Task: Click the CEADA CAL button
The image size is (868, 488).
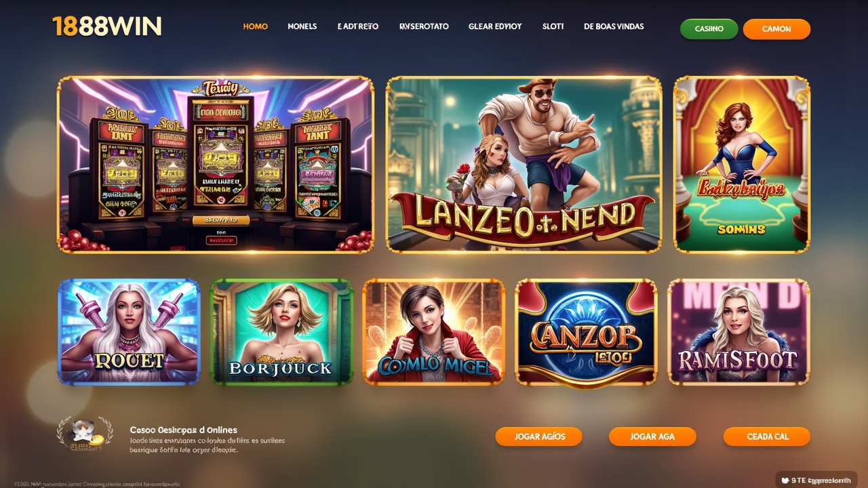Action: (x=767, y=436)
